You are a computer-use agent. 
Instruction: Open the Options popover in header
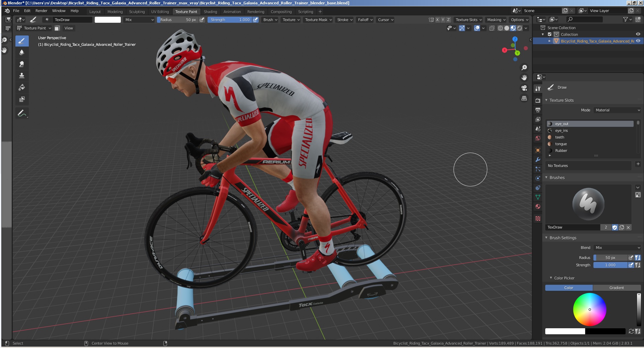519,20
